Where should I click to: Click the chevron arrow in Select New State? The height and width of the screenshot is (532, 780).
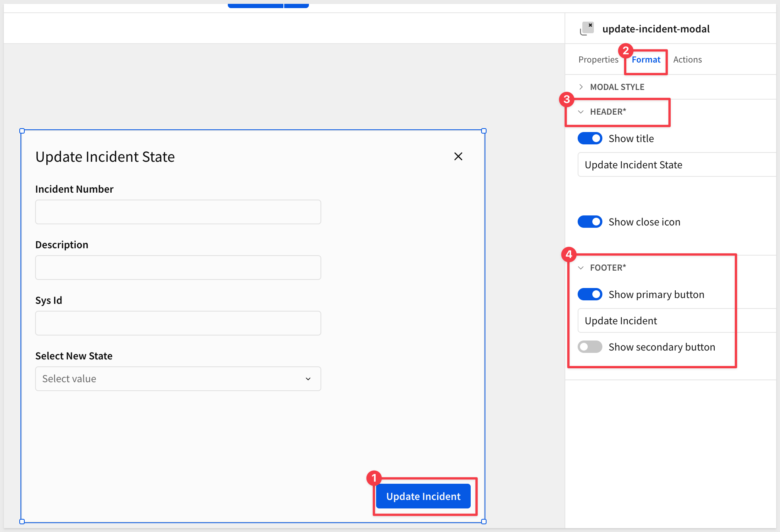[308, 379]
